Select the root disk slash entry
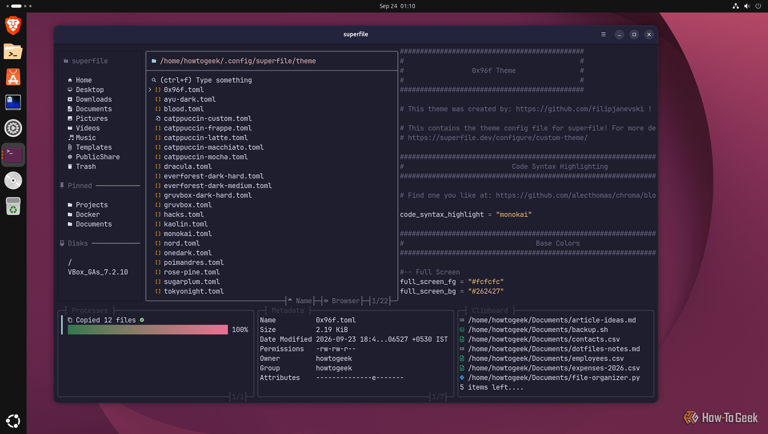Image resolution: width=768 pixels, height=434 pixels. click(70, 263)
